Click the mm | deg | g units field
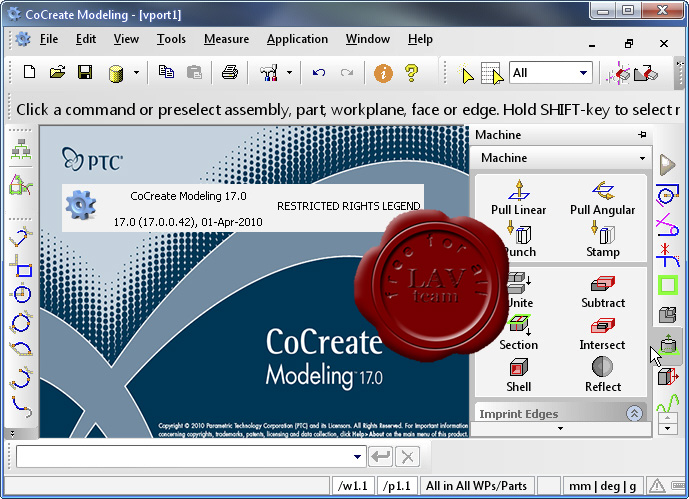The height and width of the screenshot is (499, 689). pos(602,486)
